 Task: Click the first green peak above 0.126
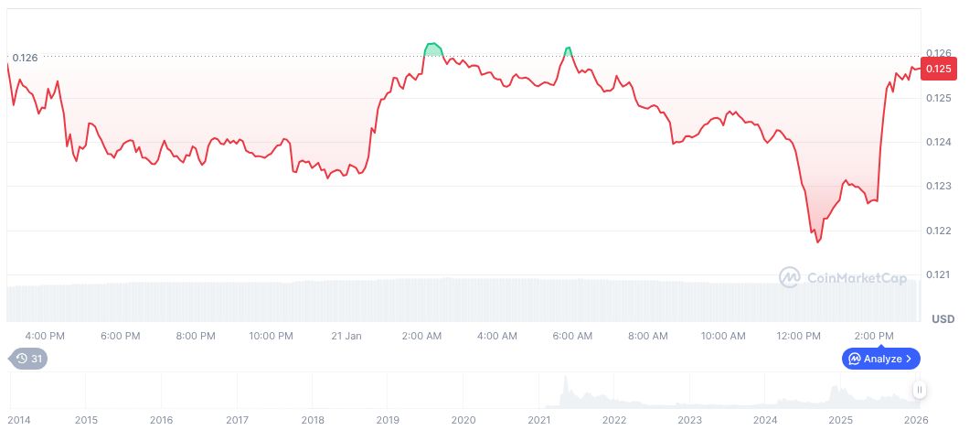click(x=433, y=48)
